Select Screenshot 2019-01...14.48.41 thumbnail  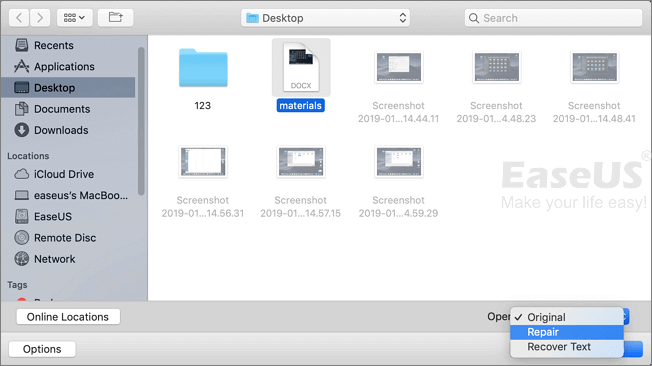pyautogui.click(x=595, y=67)
